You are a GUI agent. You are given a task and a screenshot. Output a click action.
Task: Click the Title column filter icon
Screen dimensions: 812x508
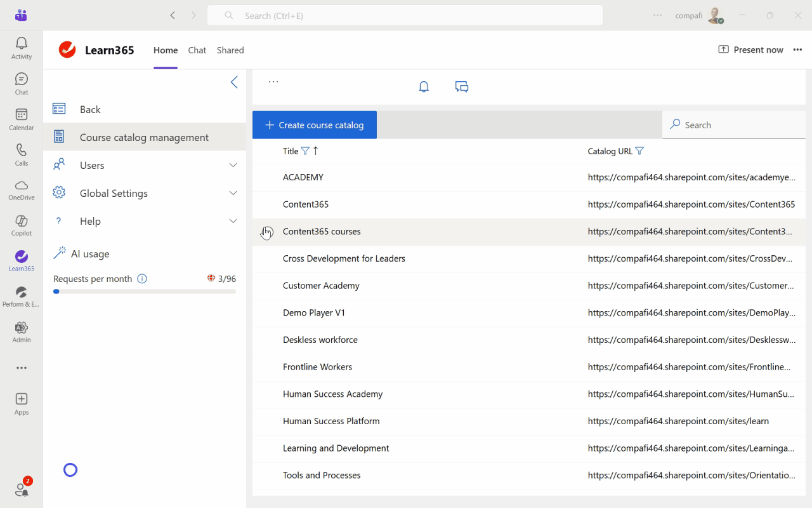(305, 151)
